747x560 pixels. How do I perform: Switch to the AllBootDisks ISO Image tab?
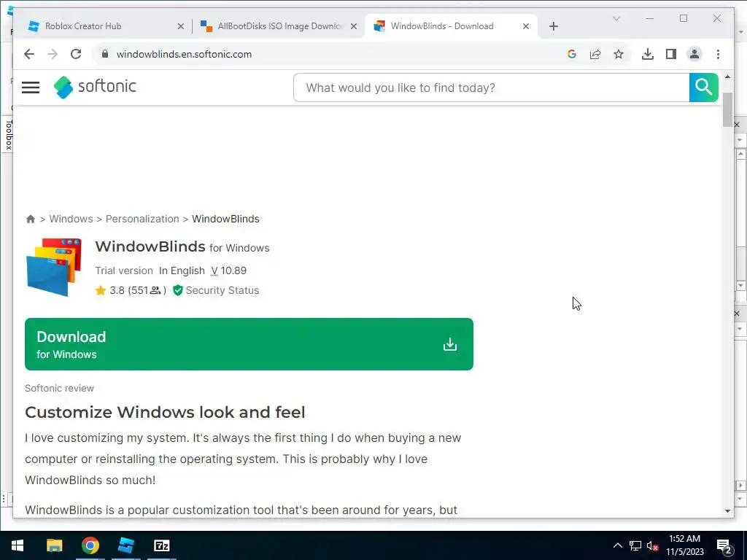[x=279, y=26]
